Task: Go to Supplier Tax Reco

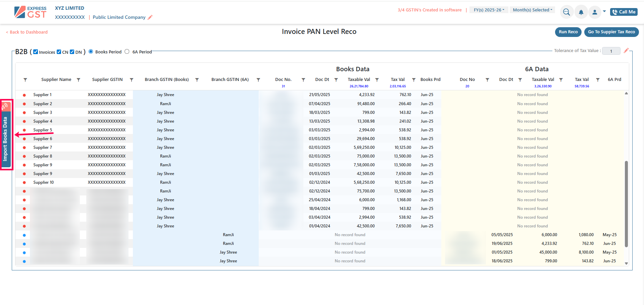Action: click(x=611, y=32)
